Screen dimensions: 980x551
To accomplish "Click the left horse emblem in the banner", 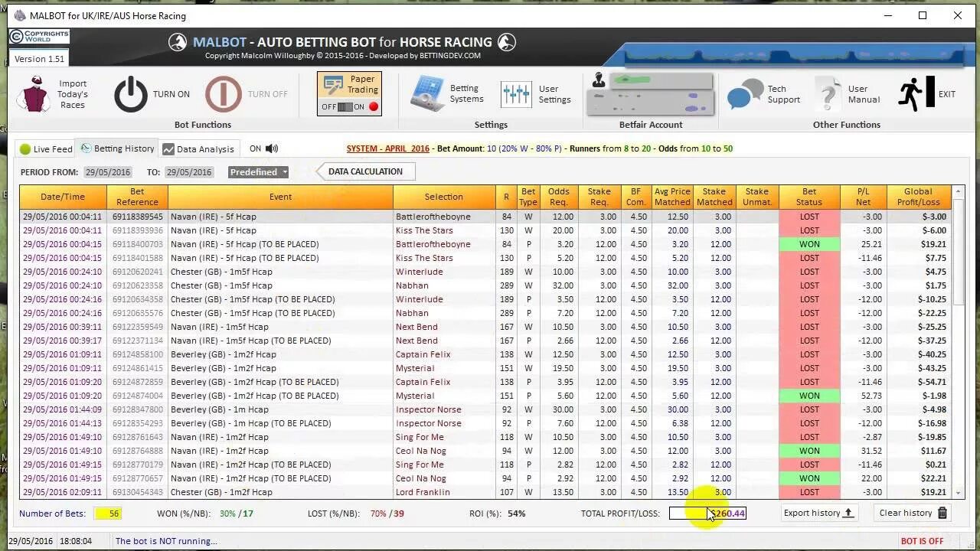I will coord(178,42).
